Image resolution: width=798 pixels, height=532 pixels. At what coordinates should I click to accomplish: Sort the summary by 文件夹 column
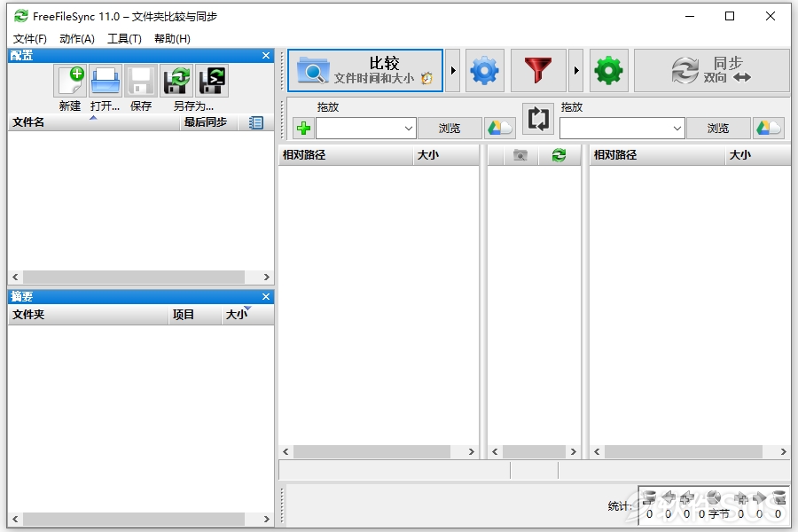click(88, 315)
